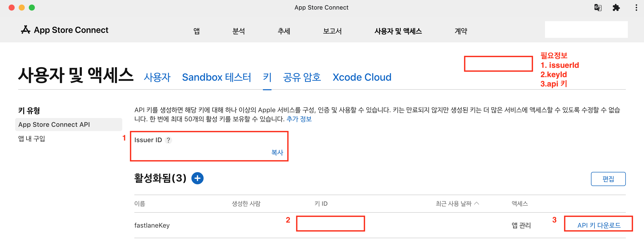Add a new key with the plus icon

[197, 178]
